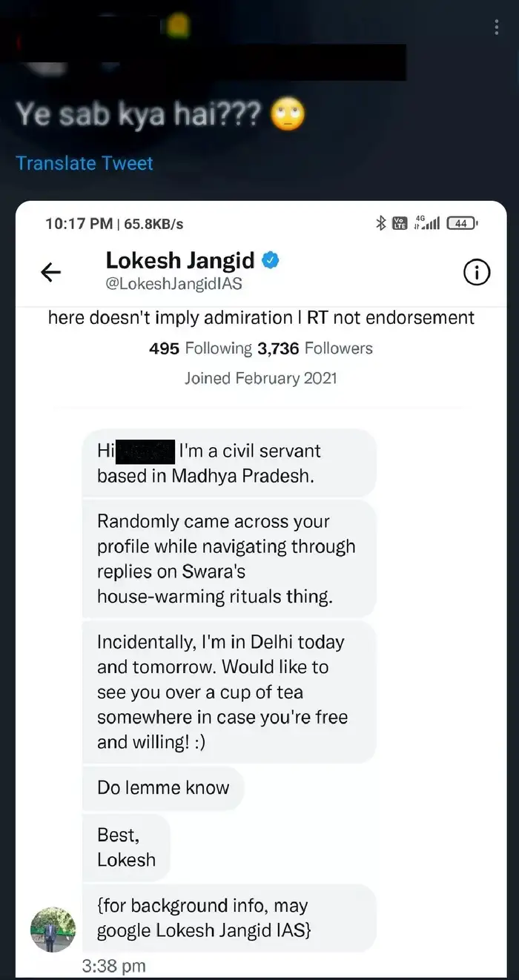This screenshot has height=980, width=519.
Task: Open the tweet's three-dot overflow menu
Action: click(x=496, y=28)
